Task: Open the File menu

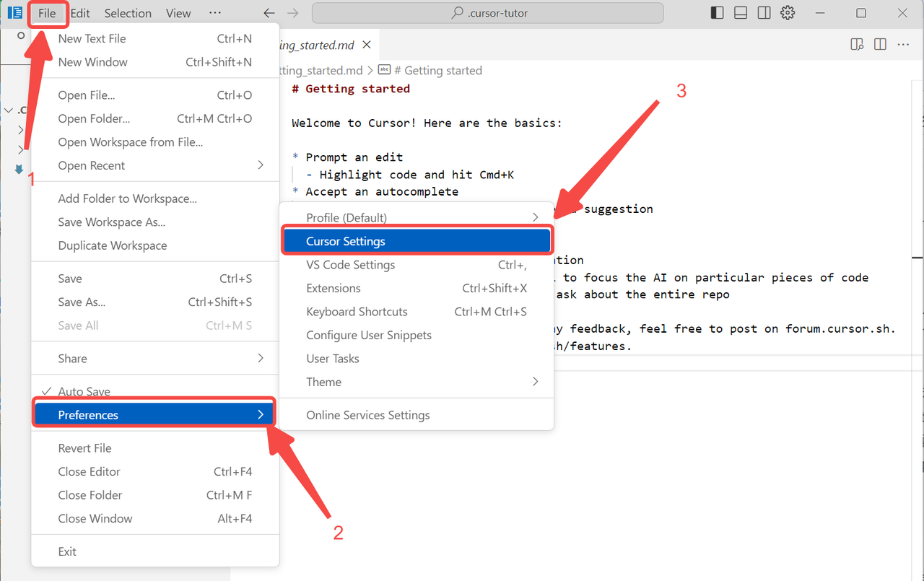Action: pos(47,13)
